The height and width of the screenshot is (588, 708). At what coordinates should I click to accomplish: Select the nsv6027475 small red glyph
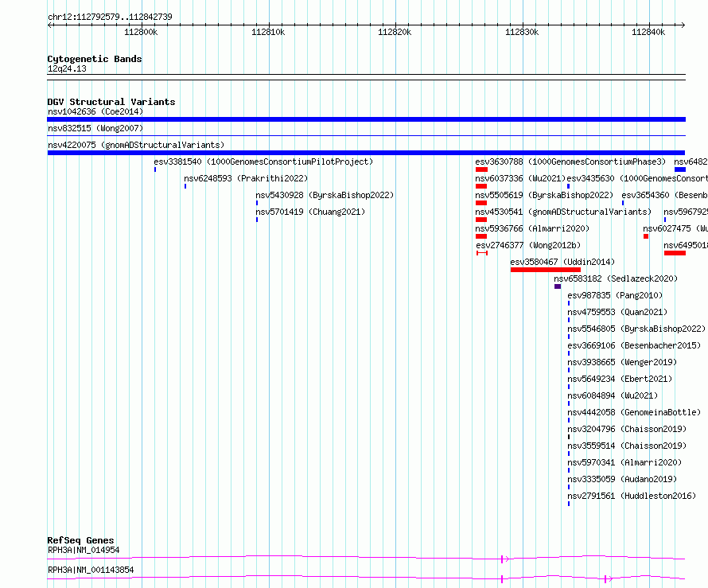[646, 236]
